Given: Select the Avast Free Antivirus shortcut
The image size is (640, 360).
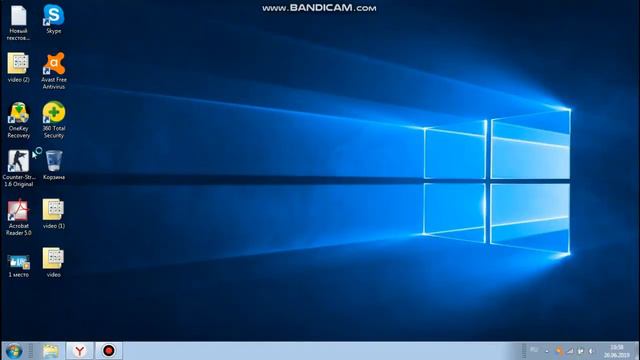Looking at the screenshot, I should pyautogui.click(x=54, y=71).
